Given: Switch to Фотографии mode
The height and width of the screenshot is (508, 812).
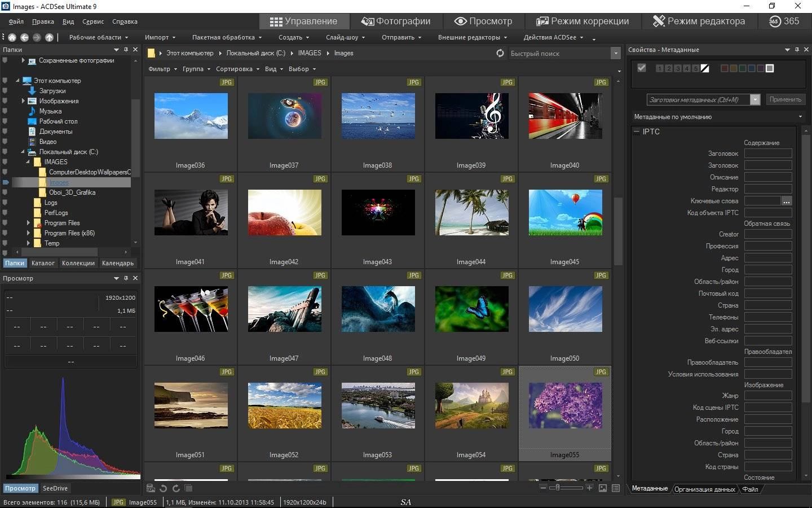Looking at the screenshot, I should [x=396, y=21].
